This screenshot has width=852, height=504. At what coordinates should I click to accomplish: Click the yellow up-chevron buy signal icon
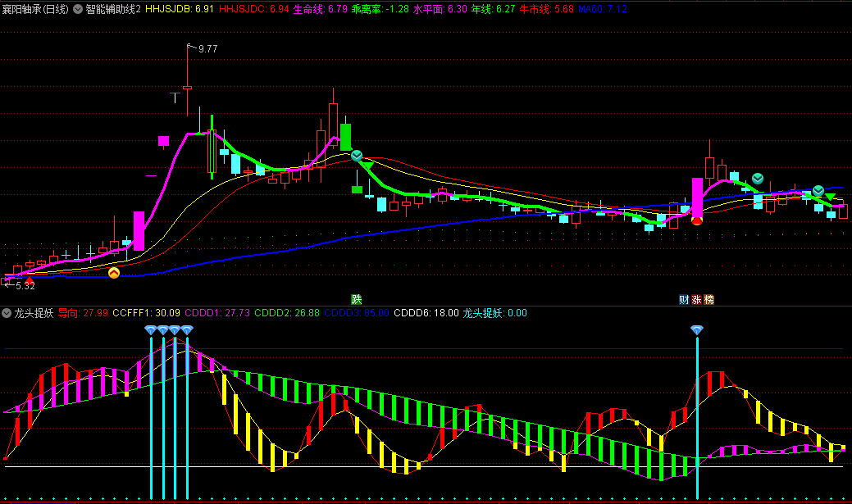tap(113, 273)
